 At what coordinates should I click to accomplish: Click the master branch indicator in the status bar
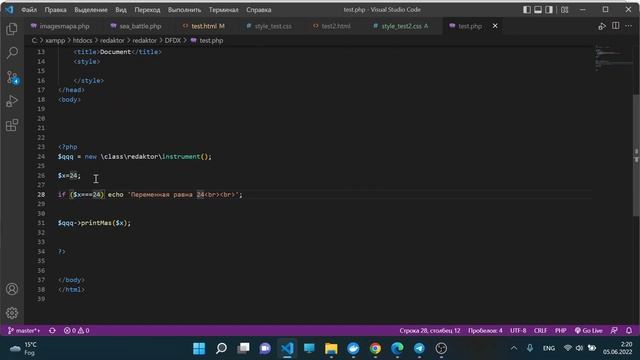24,331
